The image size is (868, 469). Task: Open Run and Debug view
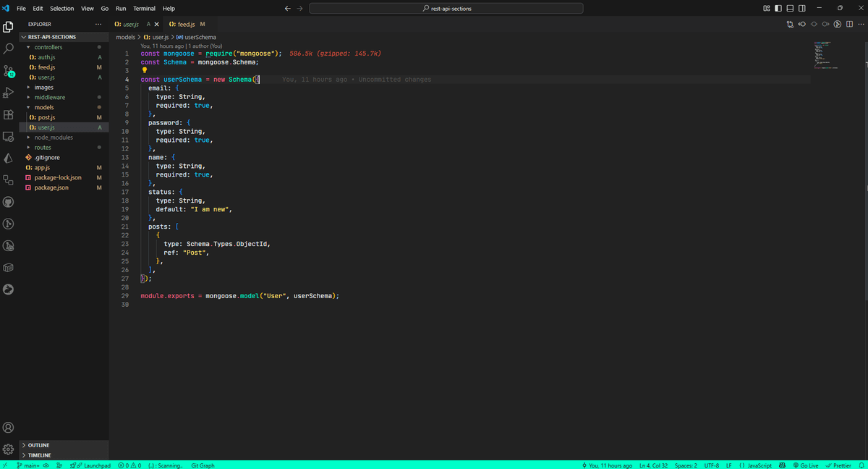(9, 93)
